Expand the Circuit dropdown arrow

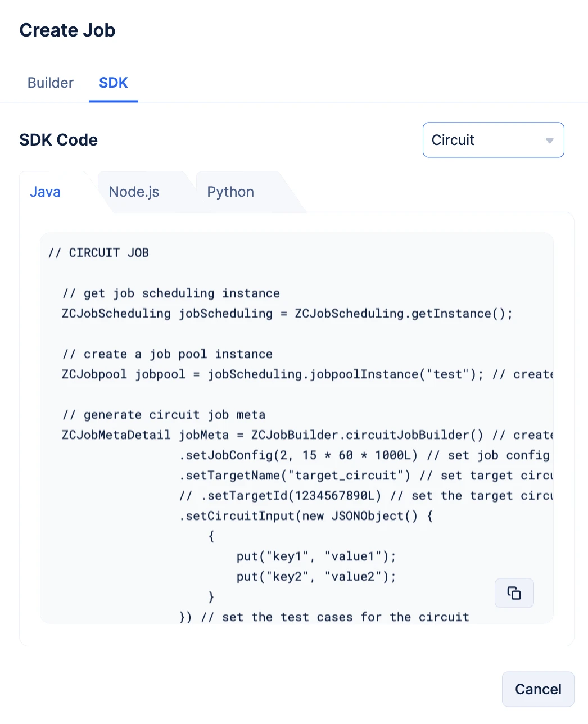(x=550, y=141)
